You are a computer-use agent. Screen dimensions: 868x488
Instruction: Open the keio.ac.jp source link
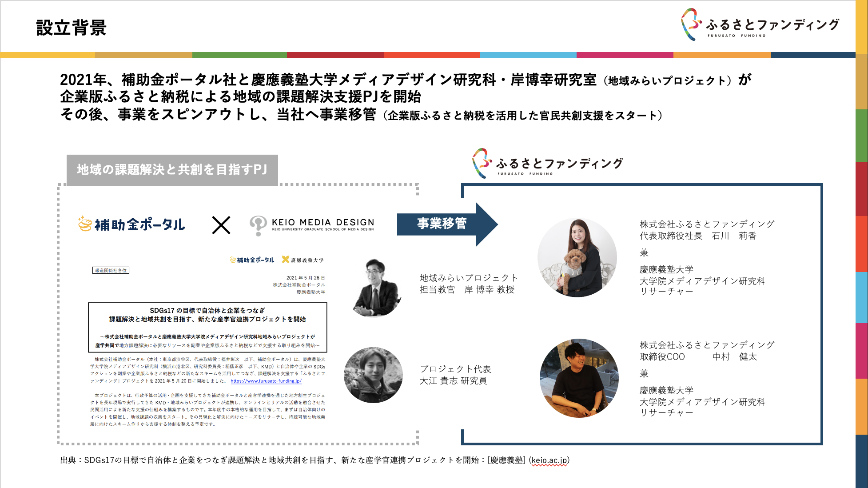click(549, 460)
